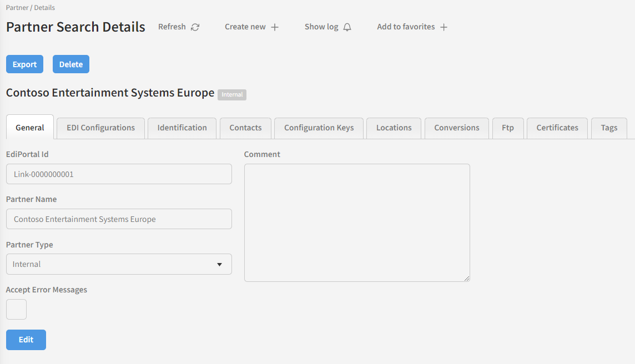The width and height of the screenshot is (635, 364).
Task: Switch to the EDI Configurations tab
Action: pyautogui.click(x=100, y=128)
